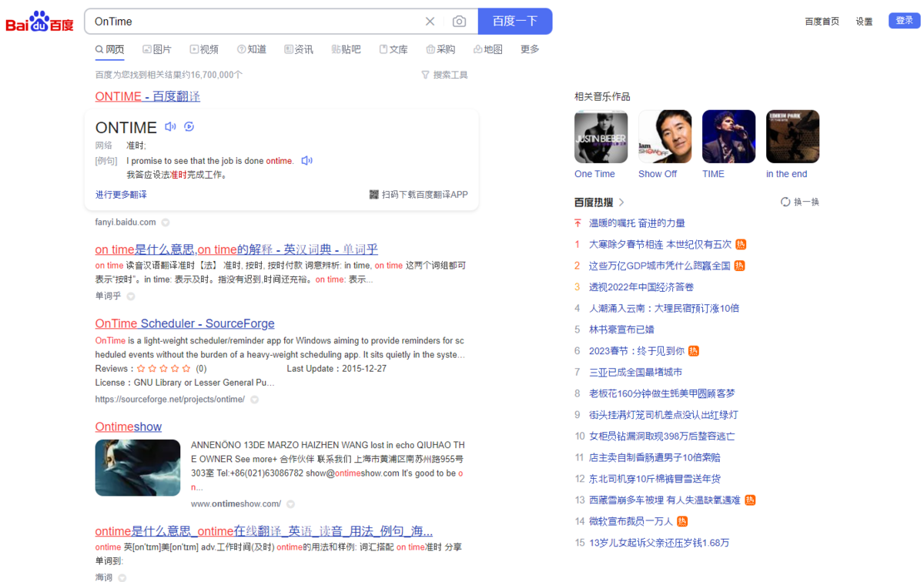The image size is (924, 582).
Task: Expand arrow next to fanyi.baidu.com
Action: pyautogui.click(x=166, y=222)
